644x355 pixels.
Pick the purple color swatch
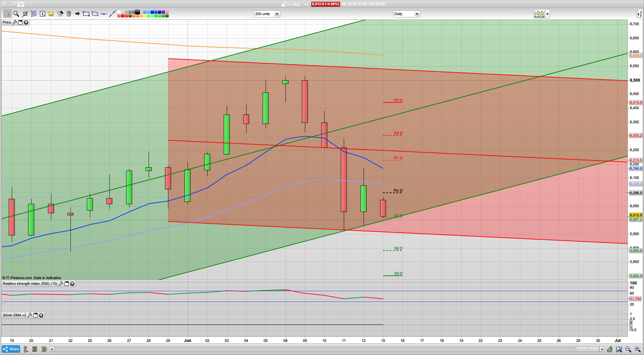[163, 12]
